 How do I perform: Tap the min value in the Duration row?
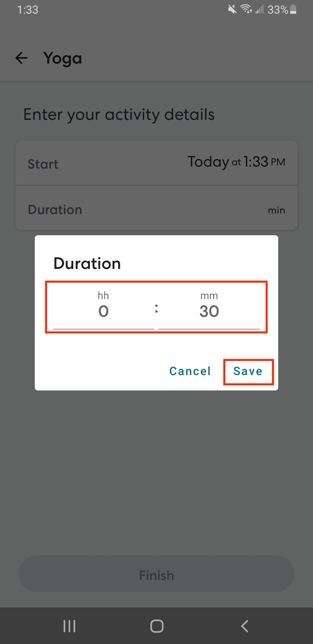[x=276, y=210]
